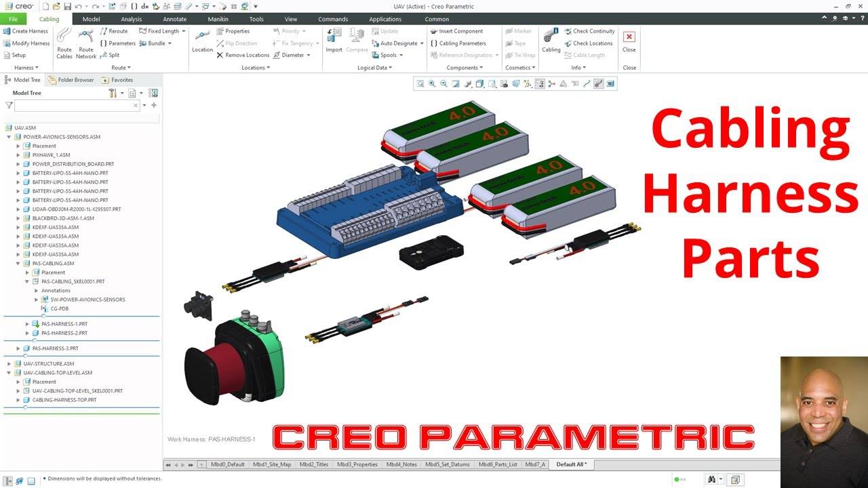
Task: Switch to the Annotate ribbon tab
Action: click(x=175, y=19)
